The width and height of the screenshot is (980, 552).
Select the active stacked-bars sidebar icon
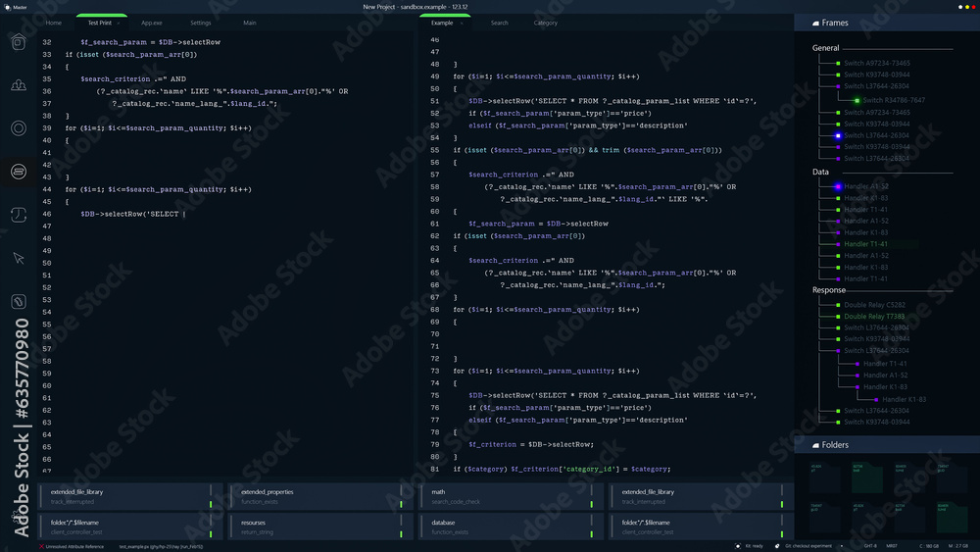pos(19,172)
